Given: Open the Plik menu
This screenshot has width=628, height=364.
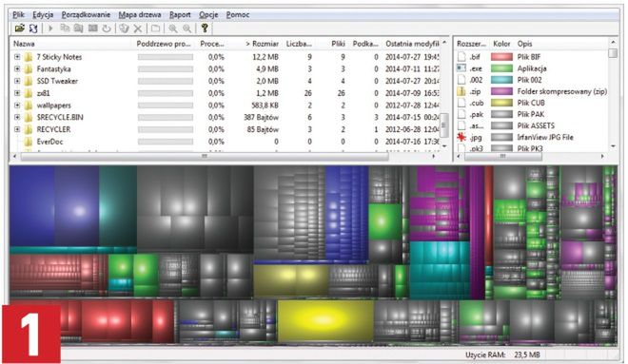Looking at the screenshot, I should (18, 15).
